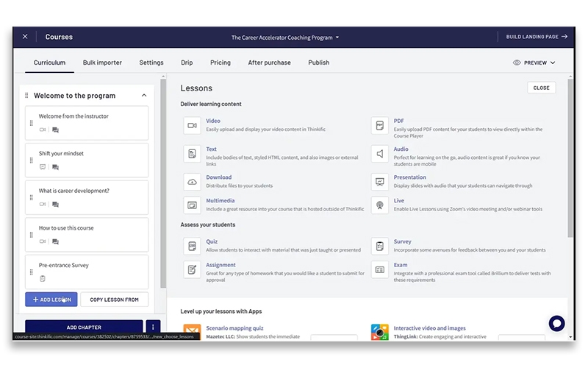Click drag handle of Shift your mindset lesson
The image size is (588, 368).
31,160
